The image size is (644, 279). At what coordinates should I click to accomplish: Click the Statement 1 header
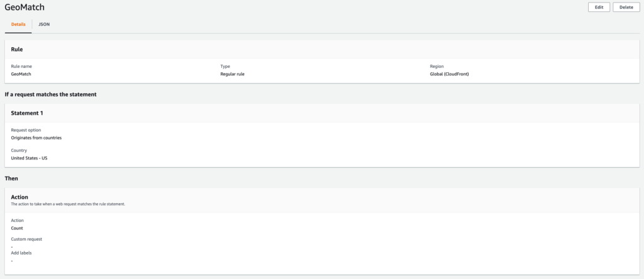click(x=27, y=113)
